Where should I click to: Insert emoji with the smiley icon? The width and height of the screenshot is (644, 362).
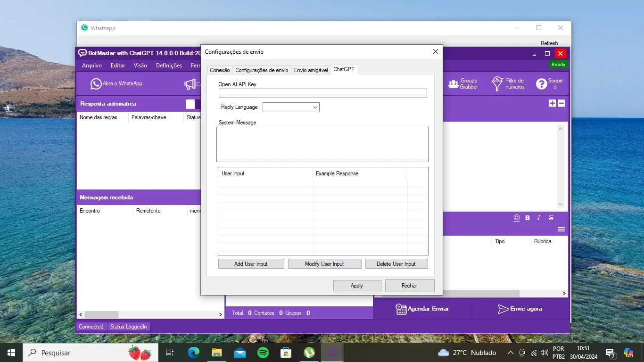(x=517, y=218)
